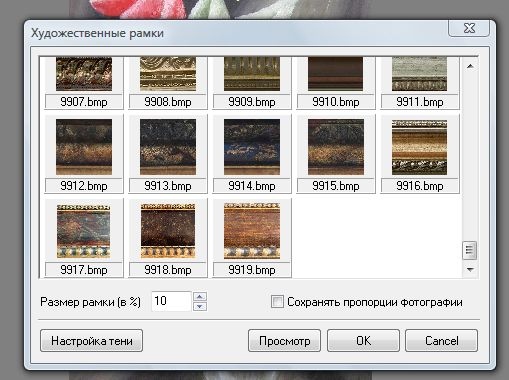Increase frame size with up spinner arrow
Screen dimensions: 509x380
pos(200,296)
